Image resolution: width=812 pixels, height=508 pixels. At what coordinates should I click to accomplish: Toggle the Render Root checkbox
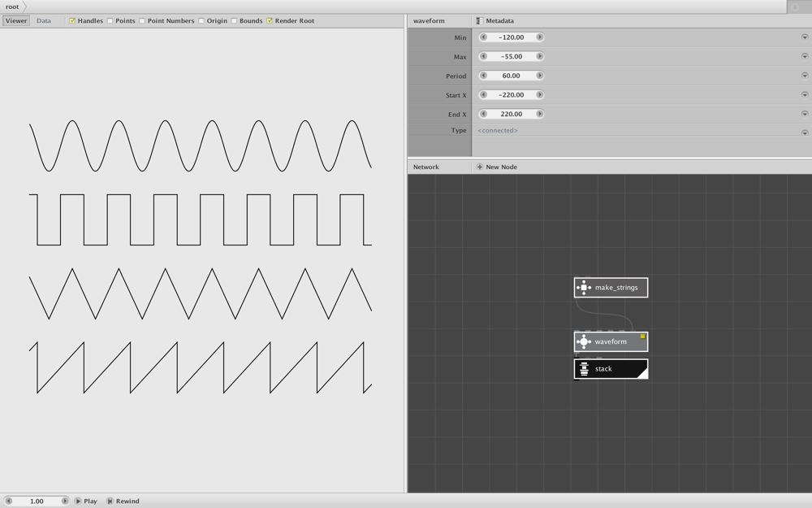(270, 21)
